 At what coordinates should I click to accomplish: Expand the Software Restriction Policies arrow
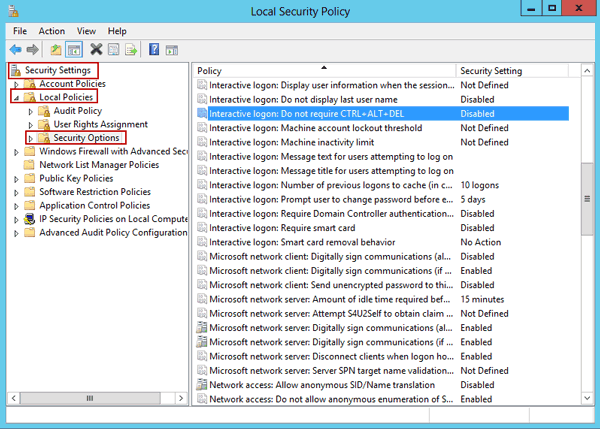(16, 192)
